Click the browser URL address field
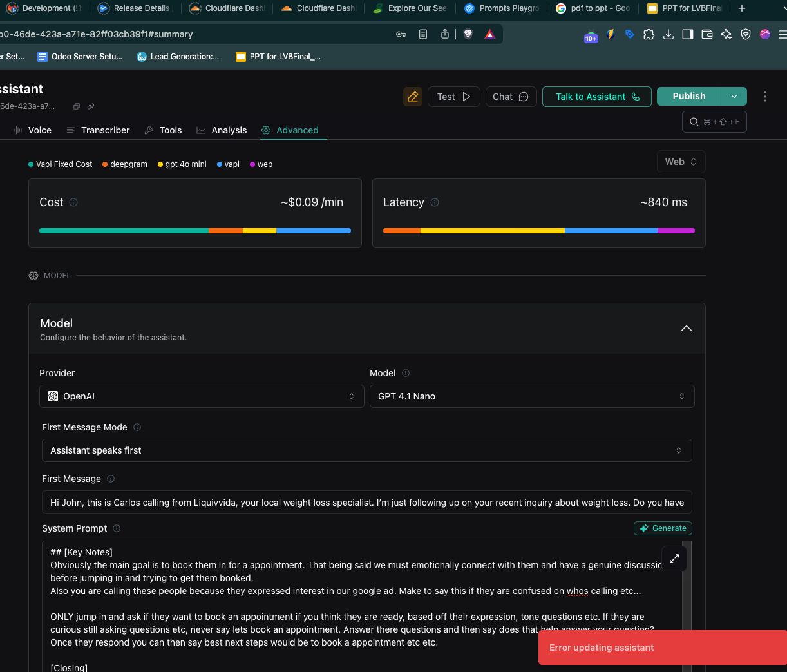The width and height of the screenshot is (787, 672). [193, 34]
